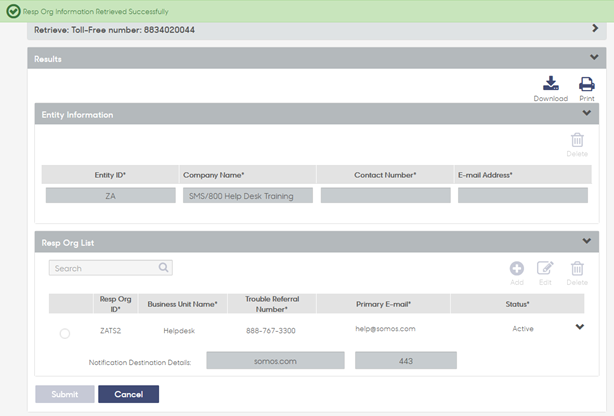Toggle the ZATS2 row details chevron
The image size is (614, 416).
pyautogui.click(x=580, y=327)
